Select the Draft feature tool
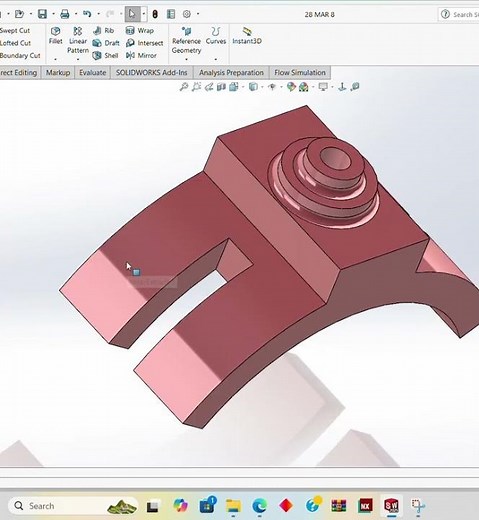 pos(106,43)
